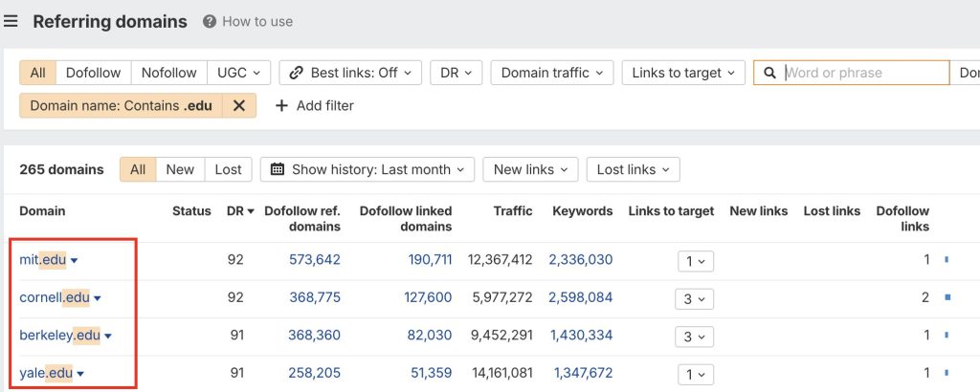Open the mit.edu domain link
The width and height of the screenshot is (980, 392).
point(42,260)
